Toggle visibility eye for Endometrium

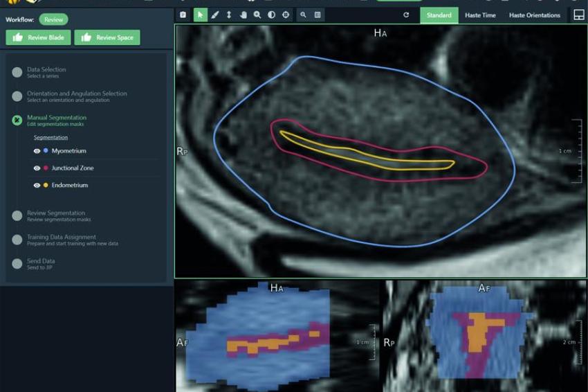point(37,186)
